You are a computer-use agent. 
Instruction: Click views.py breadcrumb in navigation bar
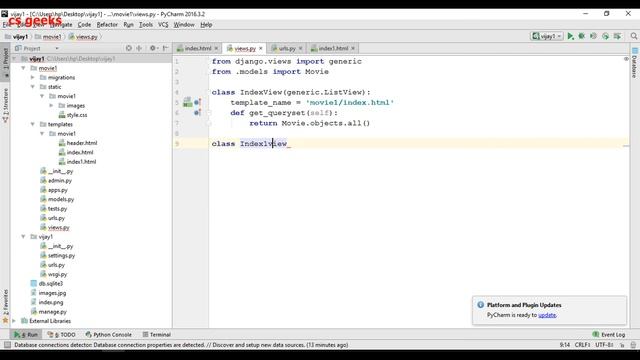point(83,37)
